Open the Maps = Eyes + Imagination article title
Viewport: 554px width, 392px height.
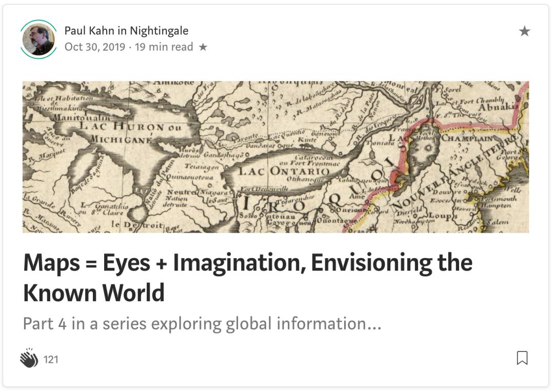[248, 278]
